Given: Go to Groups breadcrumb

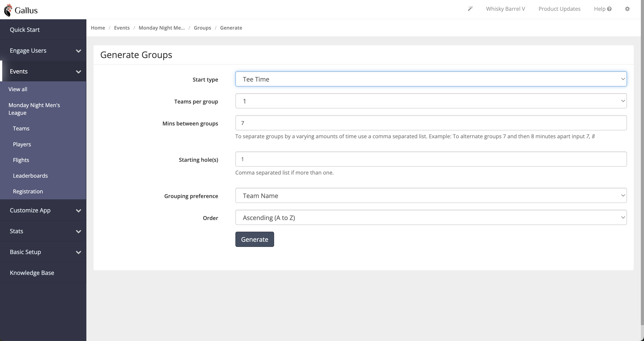Looking at the screenshot, I should [203, 28].
